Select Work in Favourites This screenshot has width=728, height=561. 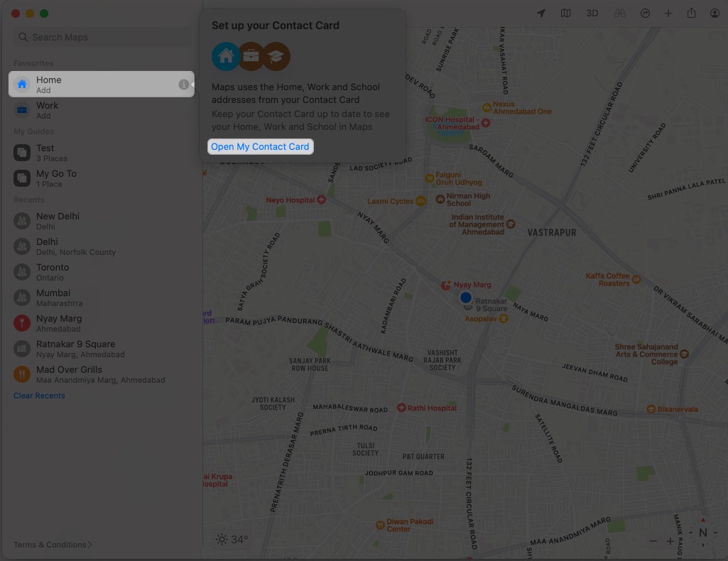[x=48, y=109]
